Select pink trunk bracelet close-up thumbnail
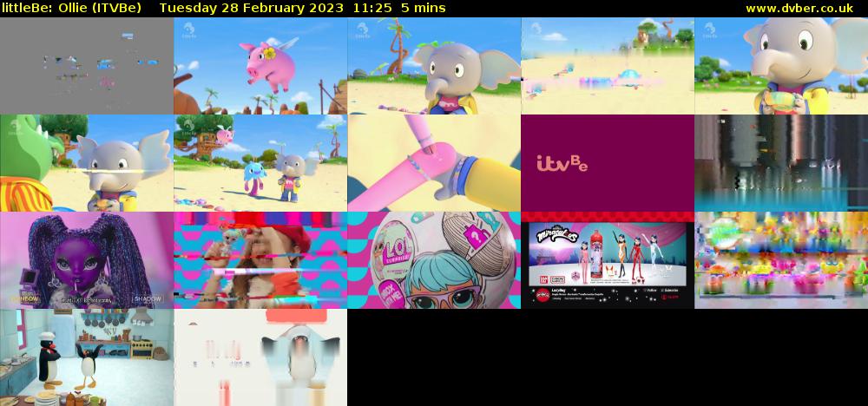The width and height of the screenshot is (868, 406). 434,163
